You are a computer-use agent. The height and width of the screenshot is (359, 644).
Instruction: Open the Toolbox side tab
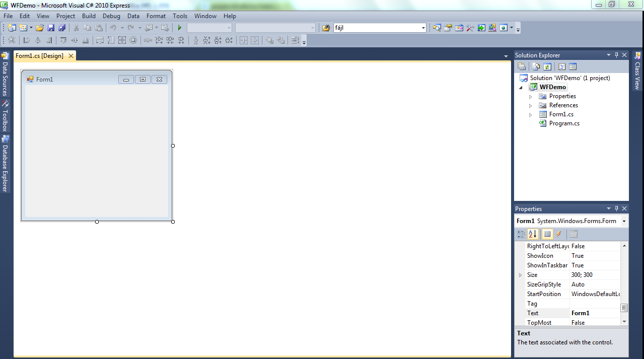click(5, 116)
